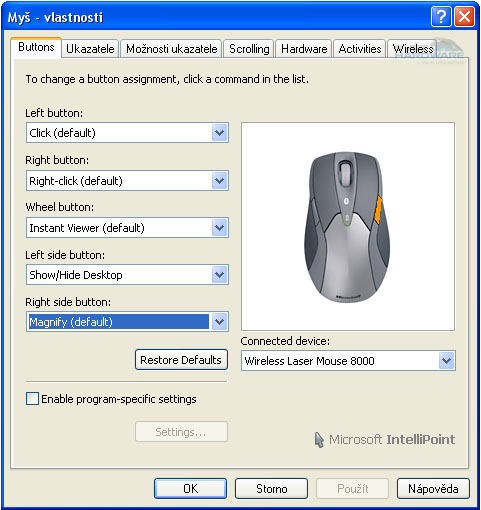Expand the Left button dropdown arrow
Image resolution: width=481 pixels, height=510 pixels.
(x=219, y=133)
